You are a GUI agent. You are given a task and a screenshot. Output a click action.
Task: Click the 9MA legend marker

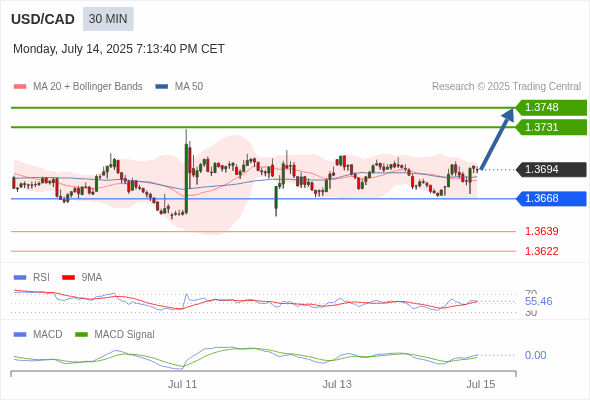(68, 278)
